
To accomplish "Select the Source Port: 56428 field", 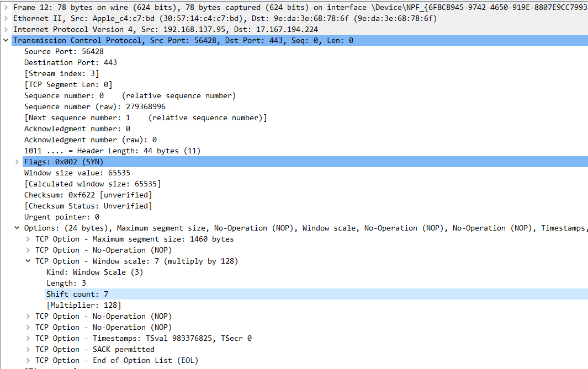I will click(x=66, y=51).
